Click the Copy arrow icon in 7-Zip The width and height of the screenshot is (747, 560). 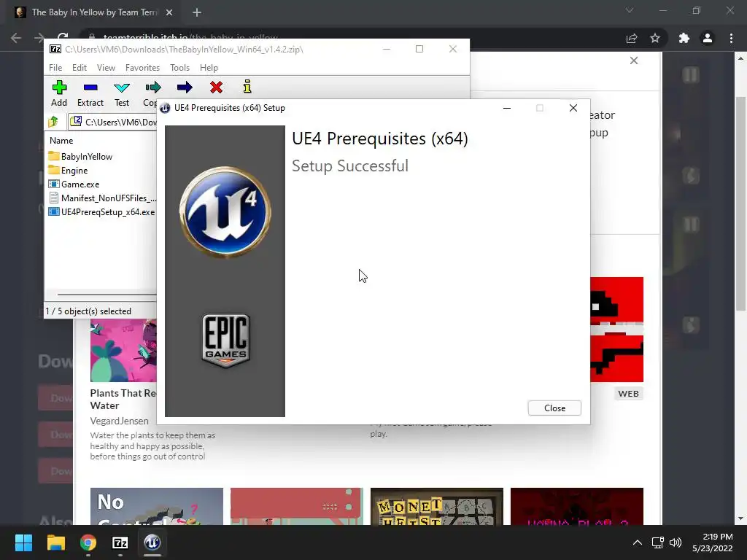153,87
